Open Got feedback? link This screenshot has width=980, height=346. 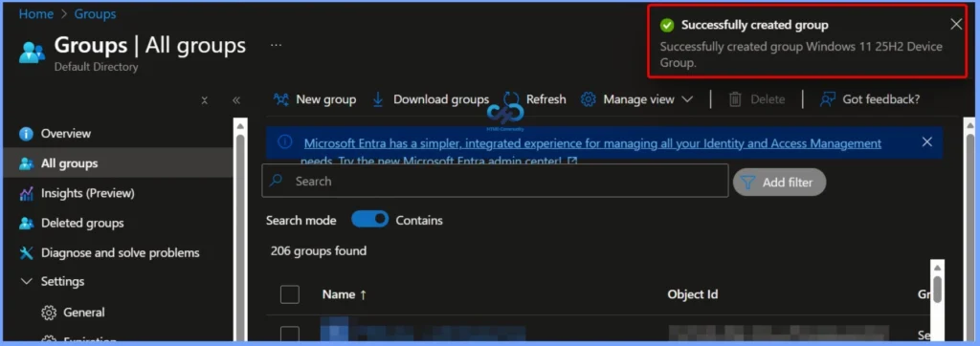click(x=880, y=99)
